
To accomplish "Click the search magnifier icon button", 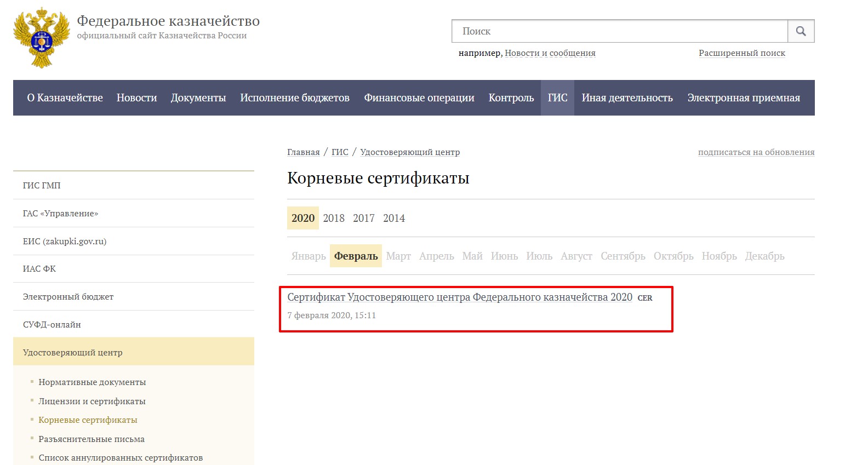I will point(801,31).
